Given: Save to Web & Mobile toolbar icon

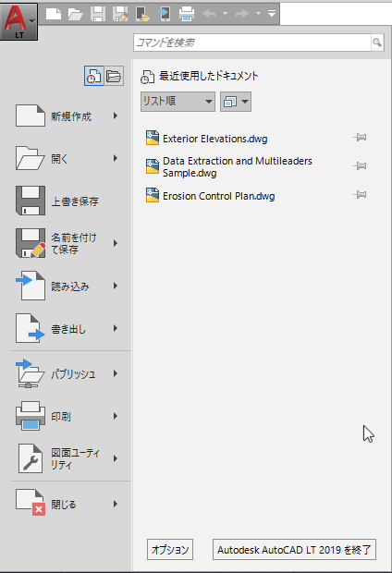Looking at the screenshot, I should click(165, 14).
